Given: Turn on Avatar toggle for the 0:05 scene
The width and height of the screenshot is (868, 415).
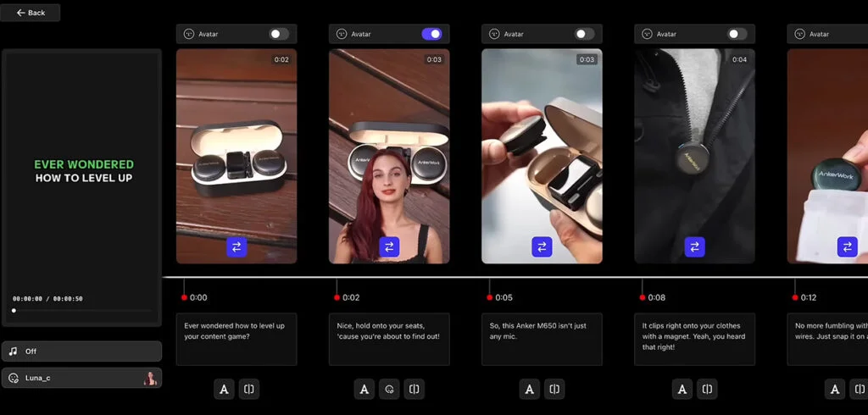Looking at the screenshot, I should [584, 34].
